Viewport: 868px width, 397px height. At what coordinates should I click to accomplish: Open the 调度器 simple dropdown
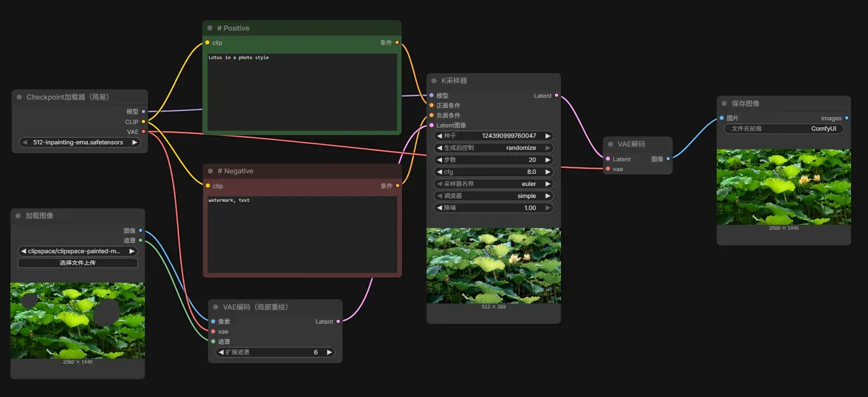[494, 196]
